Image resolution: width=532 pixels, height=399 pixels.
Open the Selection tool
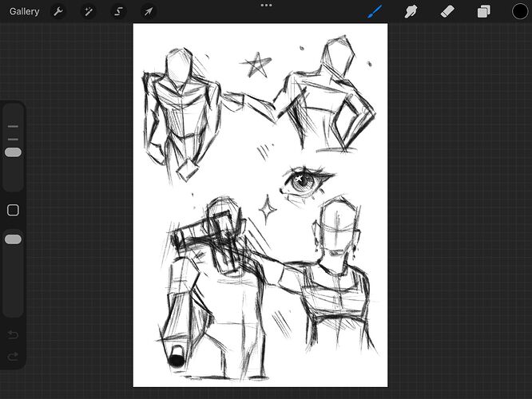click(x=118, y=11)
